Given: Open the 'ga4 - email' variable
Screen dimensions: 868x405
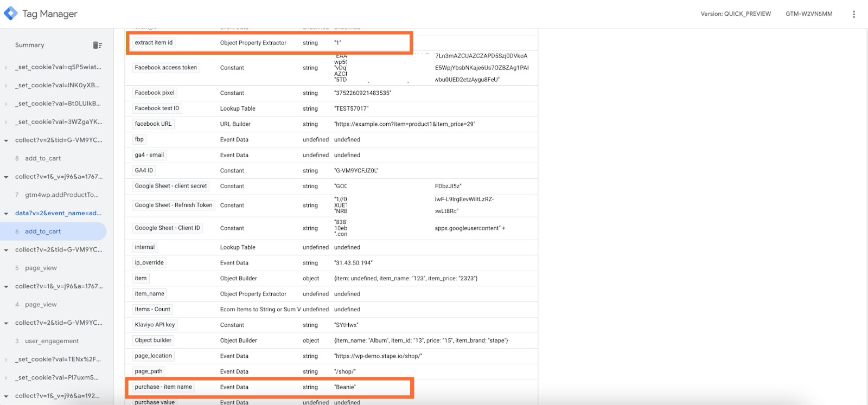Looking at the screenshot, I should 149,155.
